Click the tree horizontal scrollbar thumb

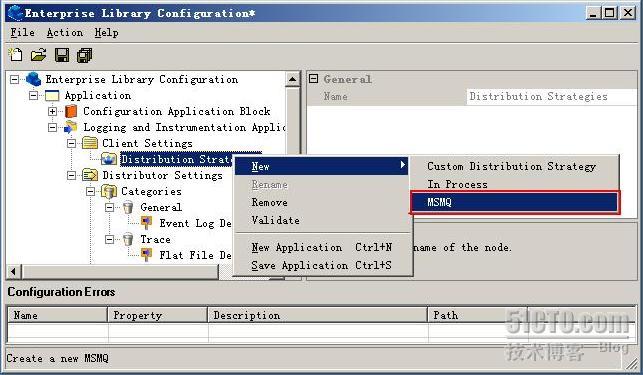point(120,271)
